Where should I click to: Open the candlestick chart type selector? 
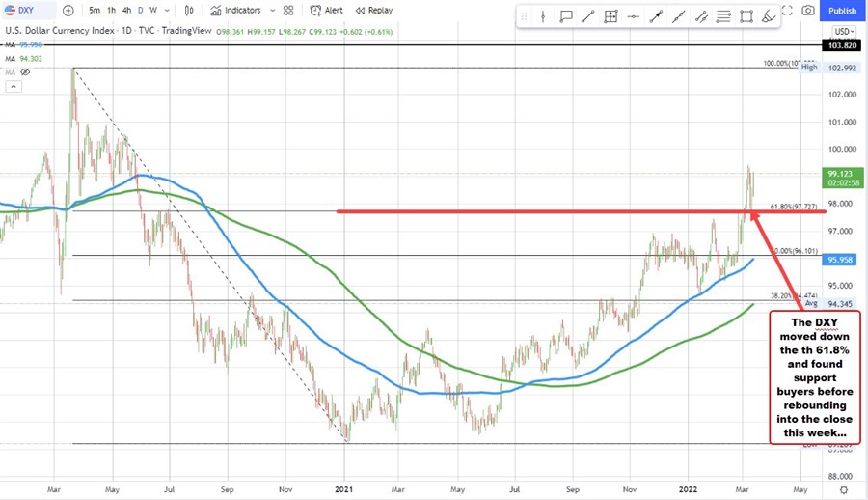pyautogui.click(x=189, y=10)
